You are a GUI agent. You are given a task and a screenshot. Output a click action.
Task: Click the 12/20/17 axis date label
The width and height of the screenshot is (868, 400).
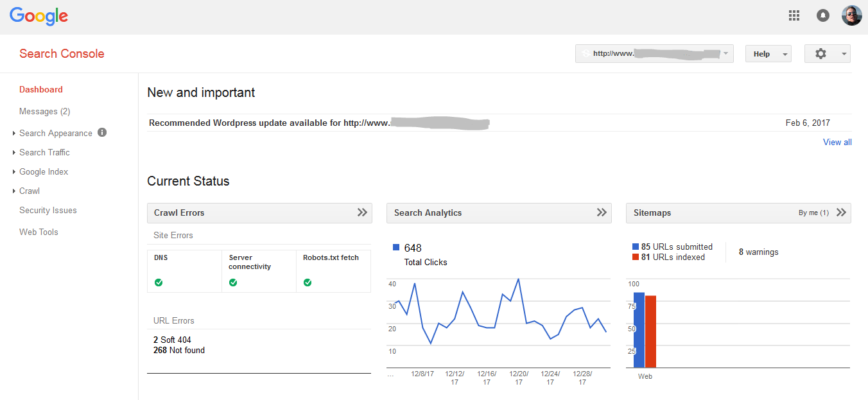click(x=519, y=378)
